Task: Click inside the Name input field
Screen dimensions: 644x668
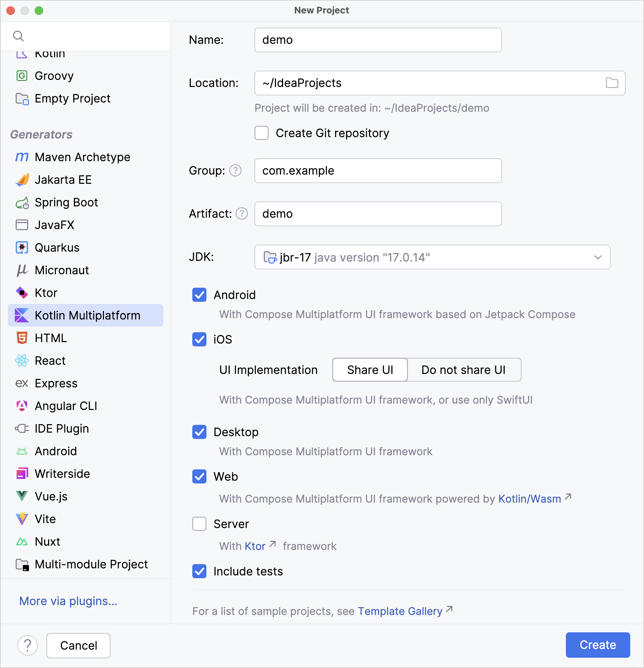Action: click(x=377, y=40)
